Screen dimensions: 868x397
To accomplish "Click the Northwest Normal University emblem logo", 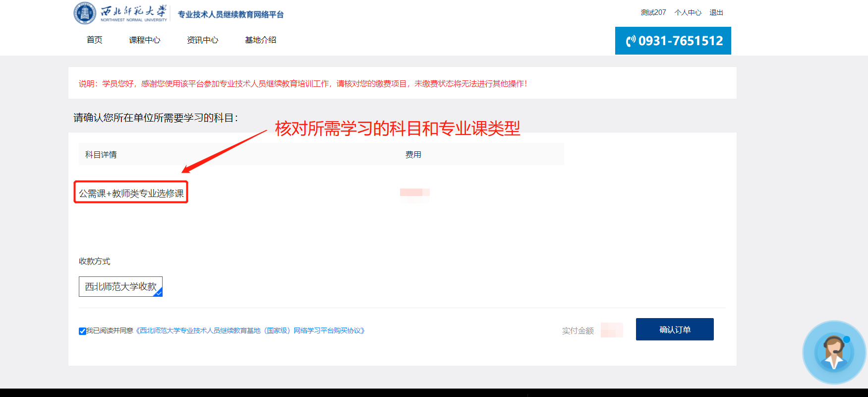I will pyautogui.click(x=85, y=13).
